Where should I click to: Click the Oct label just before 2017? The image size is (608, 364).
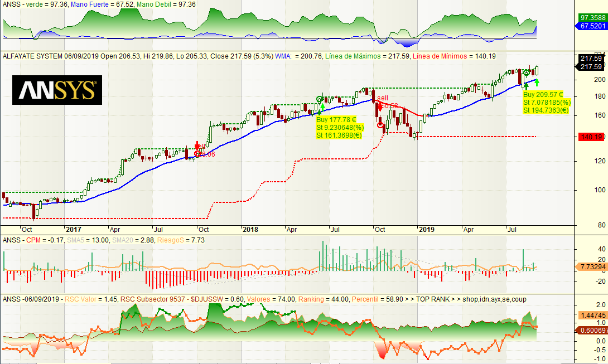click(27, 230)
